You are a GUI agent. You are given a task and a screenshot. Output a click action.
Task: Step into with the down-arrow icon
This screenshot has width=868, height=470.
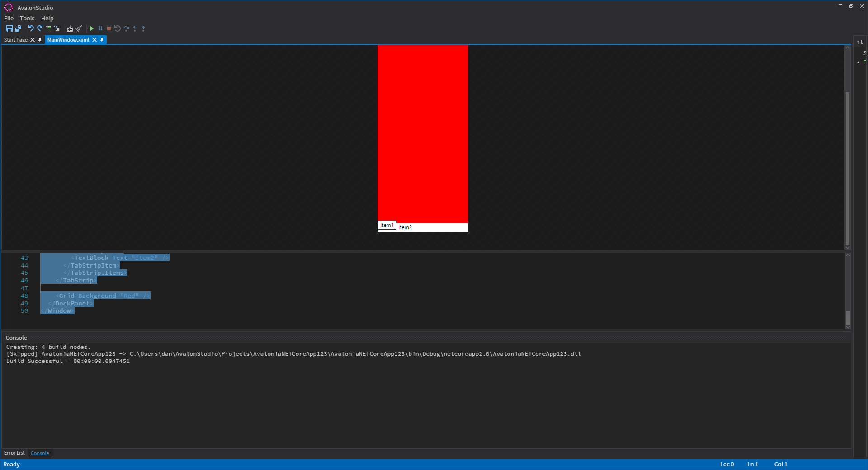(135, 28)
